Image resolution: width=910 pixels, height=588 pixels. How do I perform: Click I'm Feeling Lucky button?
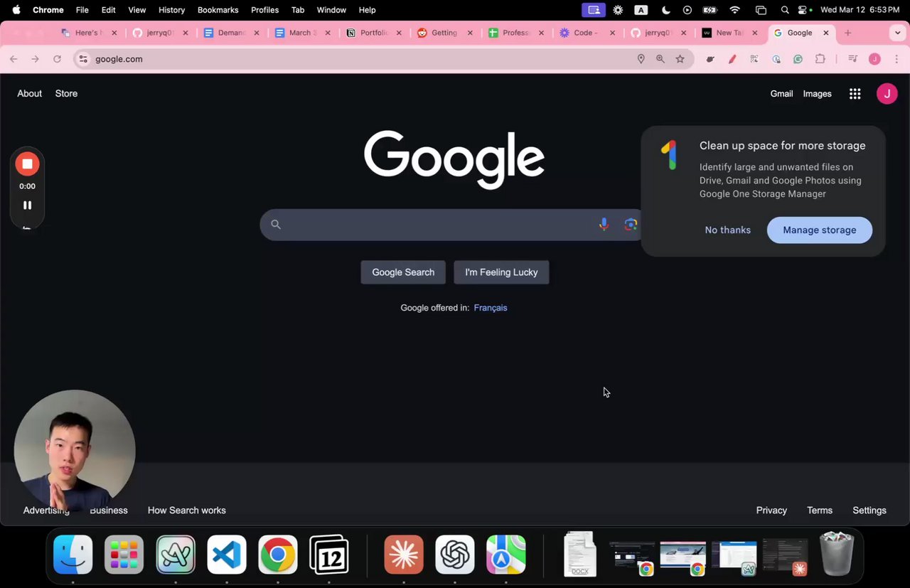501,272
